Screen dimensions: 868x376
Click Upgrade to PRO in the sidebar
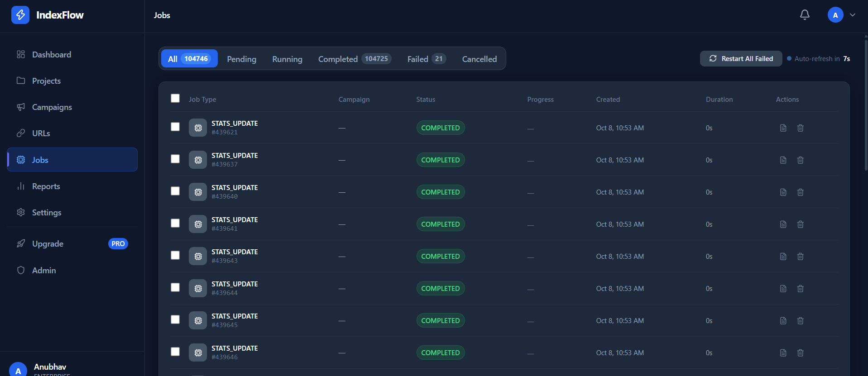(72, 244)
